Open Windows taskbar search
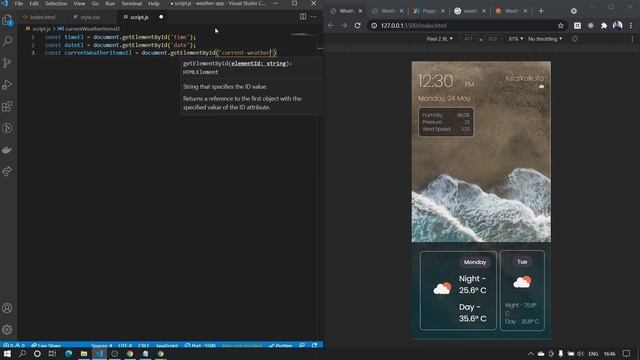 pos(22,353)
